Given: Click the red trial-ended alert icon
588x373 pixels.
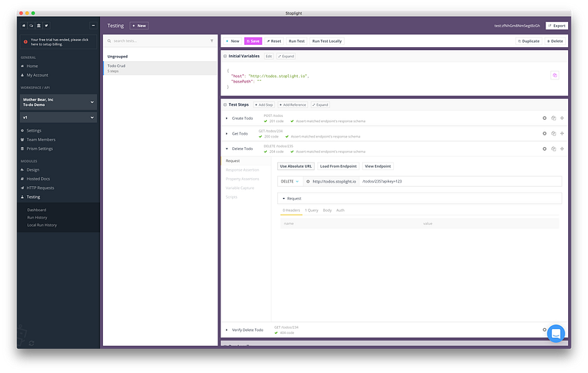Looking at the screenshot, I should (26, 42).
